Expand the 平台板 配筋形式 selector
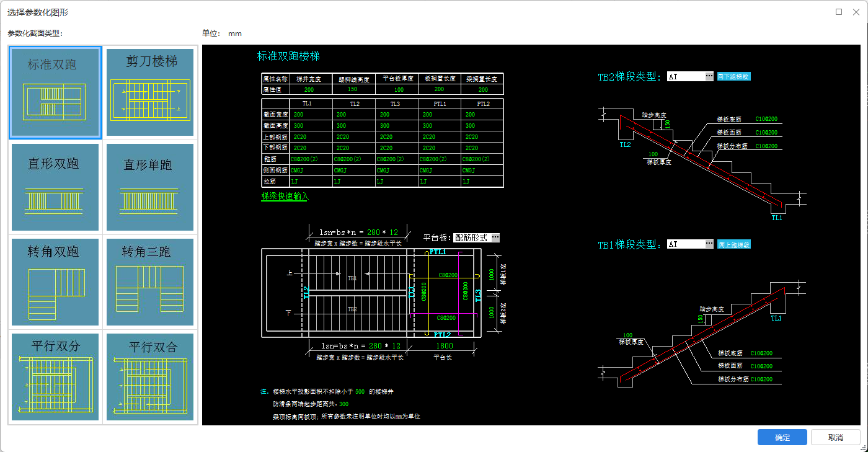Image resolution: width=868 pixels, height=452 pixels. 495,237
